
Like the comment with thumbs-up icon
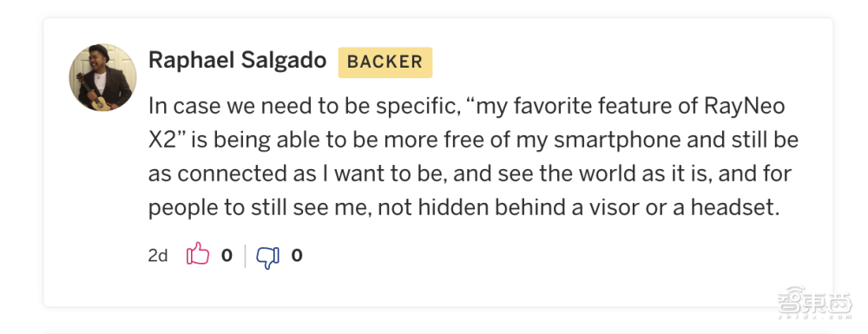point(198,254)
